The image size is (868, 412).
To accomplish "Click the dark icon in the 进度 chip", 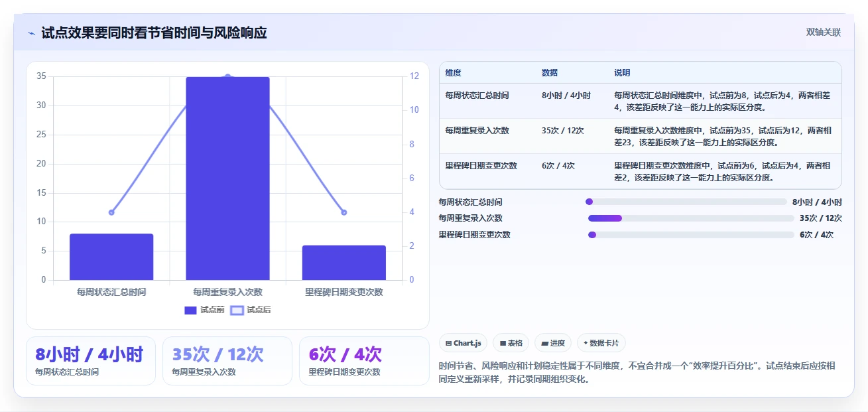I will [x=545, y=343].
